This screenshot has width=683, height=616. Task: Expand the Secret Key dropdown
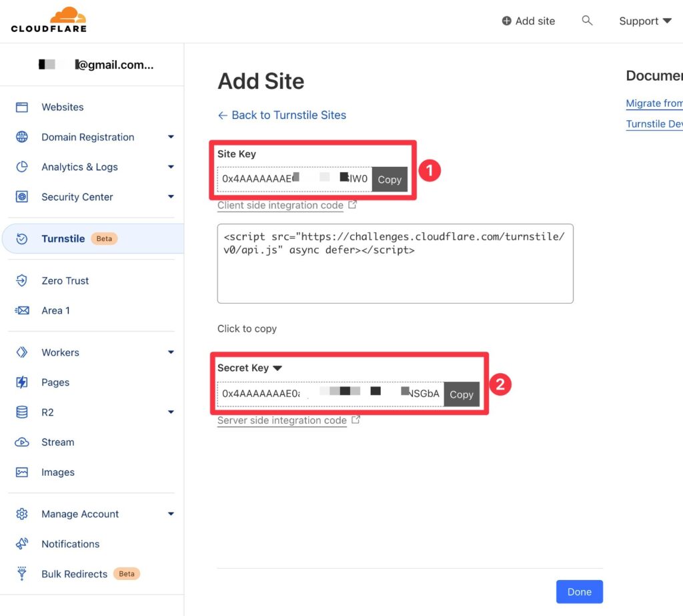point(279,368)
